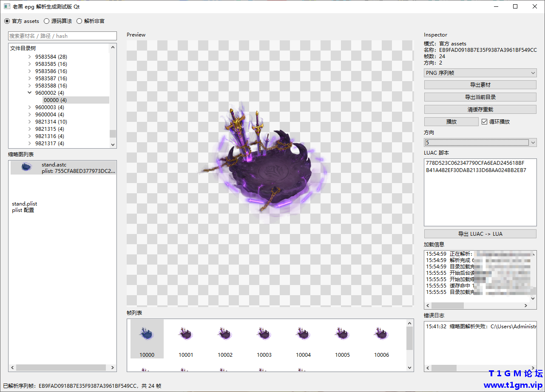The width and height of the screenshot is (545, 392).
Task: Click the 缩略图列表 scrollbar right arrow
Action: [113, 368]
